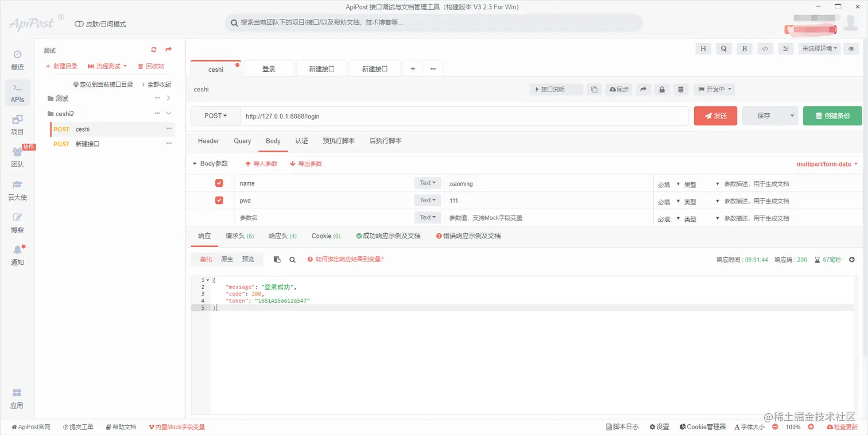868x435 pixels.
Task: Open the 应用 apps grid icon
Action: point(17,398)
